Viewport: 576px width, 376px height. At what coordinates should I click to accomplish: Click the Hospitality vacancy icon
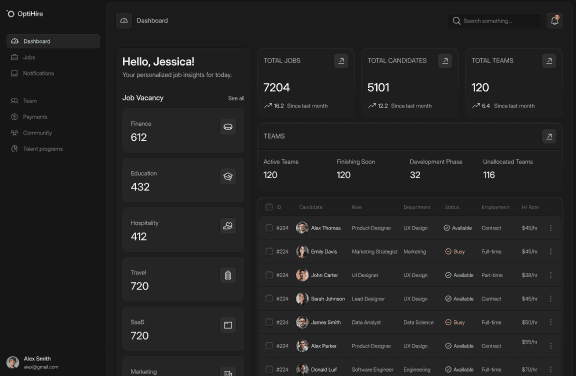(228, 226)
